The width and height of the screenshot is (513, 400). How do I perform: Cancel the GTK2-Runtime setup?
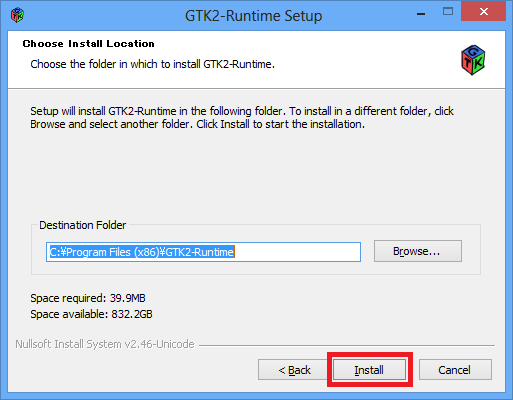coord(455,370)
